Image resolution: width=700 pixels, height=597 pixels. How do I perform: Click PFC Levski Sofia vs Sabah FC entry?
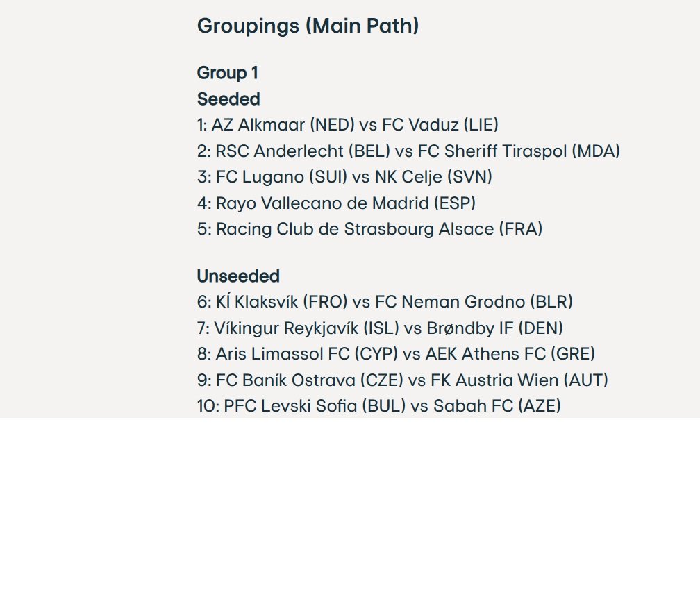click(379, 407)
